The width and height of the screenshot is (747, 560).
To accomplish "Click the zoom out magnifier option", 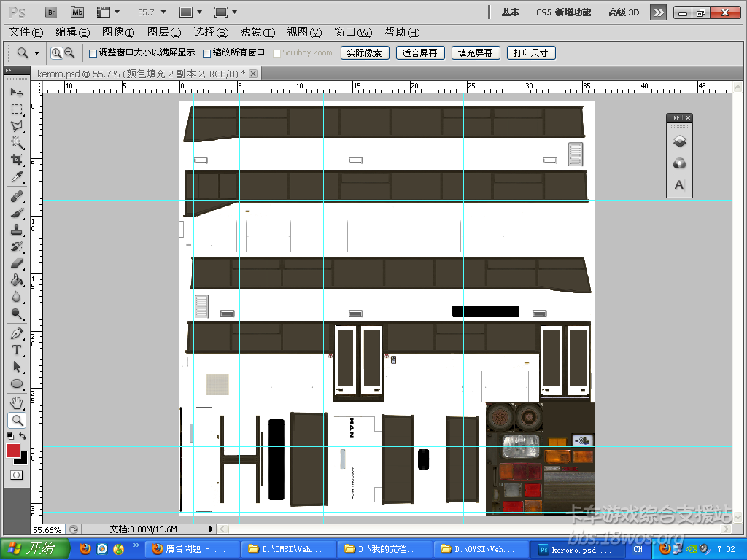I will tap(69, 52).
